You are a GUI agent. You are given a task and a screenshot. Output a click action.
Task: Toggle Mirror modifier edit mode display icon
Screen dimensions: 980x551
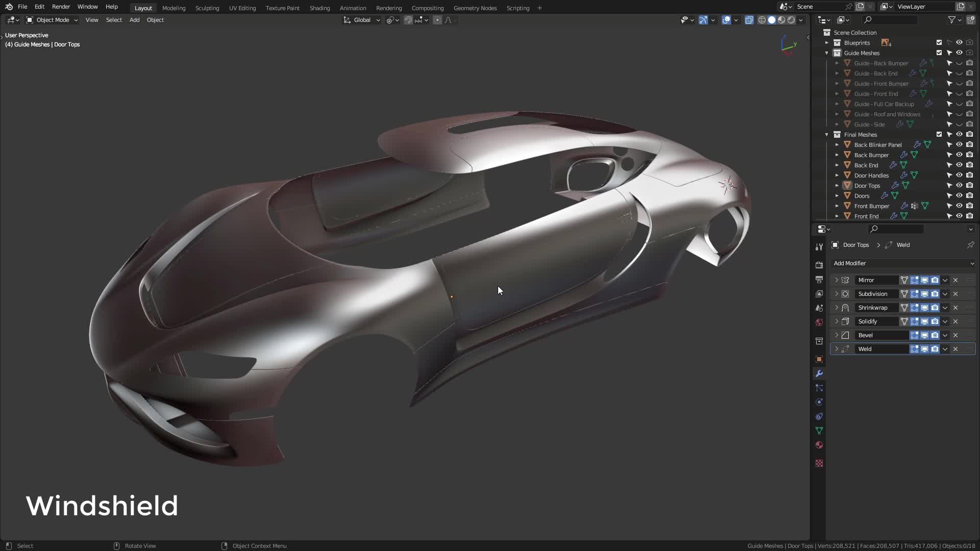tap(914, 280)
